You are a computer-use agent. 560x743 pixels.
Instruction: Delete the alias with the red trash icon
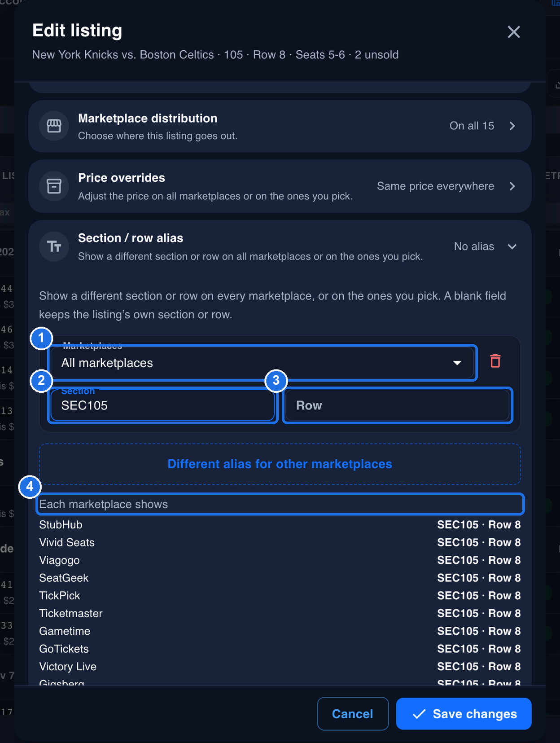click(x=495, y=361)
